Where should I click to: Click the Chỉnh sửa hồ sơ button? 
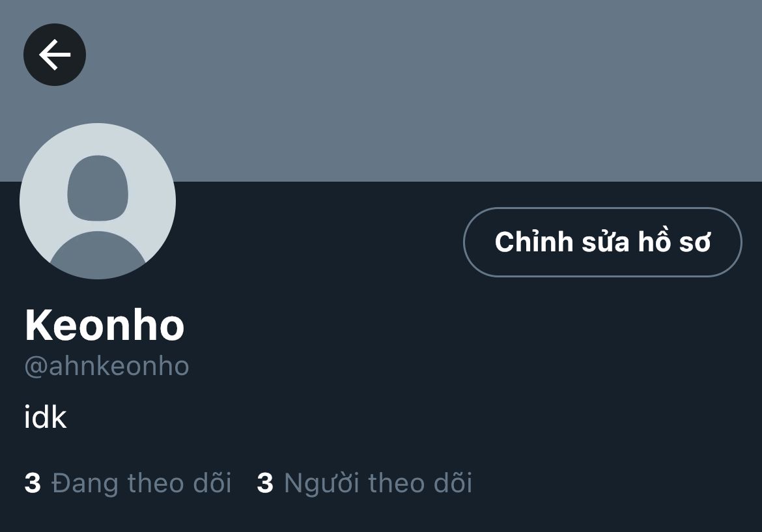pos(602,242)
